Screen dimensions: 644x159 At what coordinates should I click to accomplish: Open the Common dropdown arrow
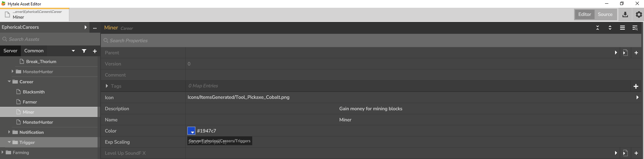tap(73, 51)
